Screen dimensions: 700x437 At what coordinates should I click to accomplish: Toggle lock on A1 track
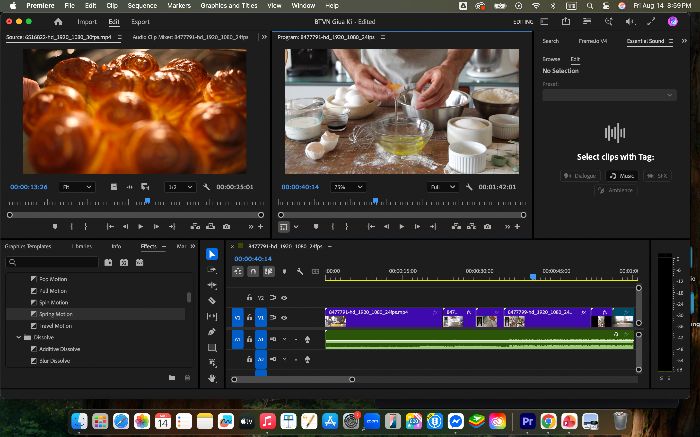tap(250, 339)
